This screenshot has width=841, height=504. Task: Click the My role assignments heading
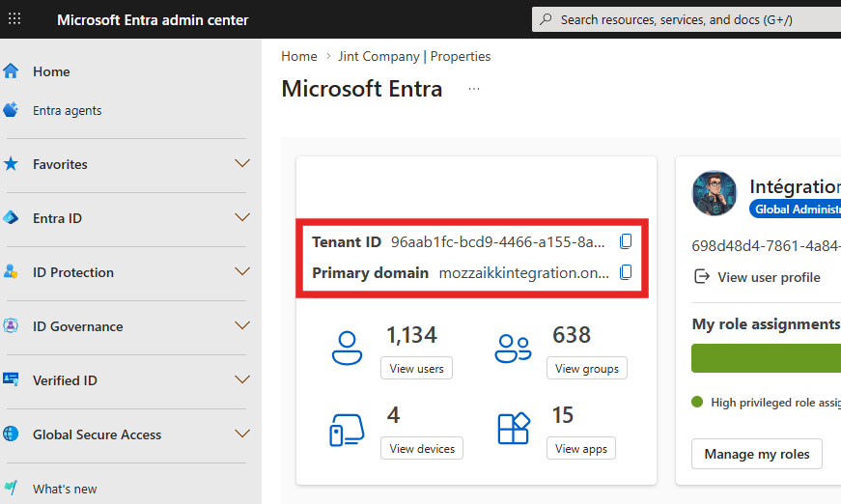pyautogui.click(x=766, y=323)
